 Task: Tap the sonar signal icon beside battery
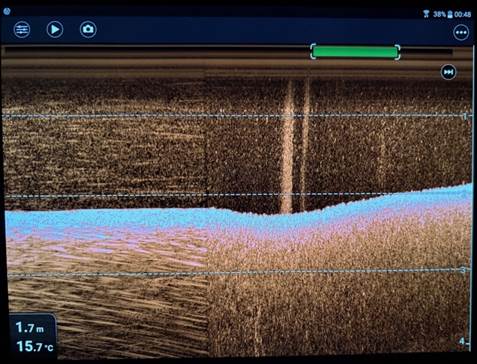426,14
